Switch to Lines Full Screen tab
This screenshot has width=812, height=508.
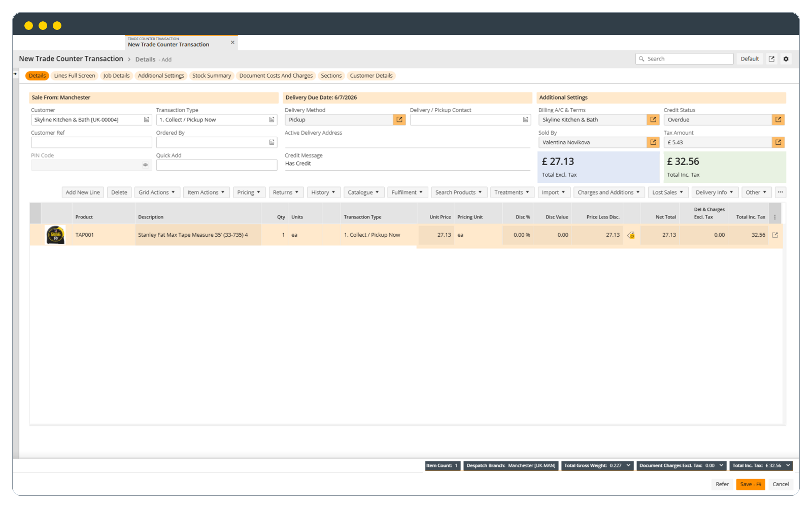75,76
